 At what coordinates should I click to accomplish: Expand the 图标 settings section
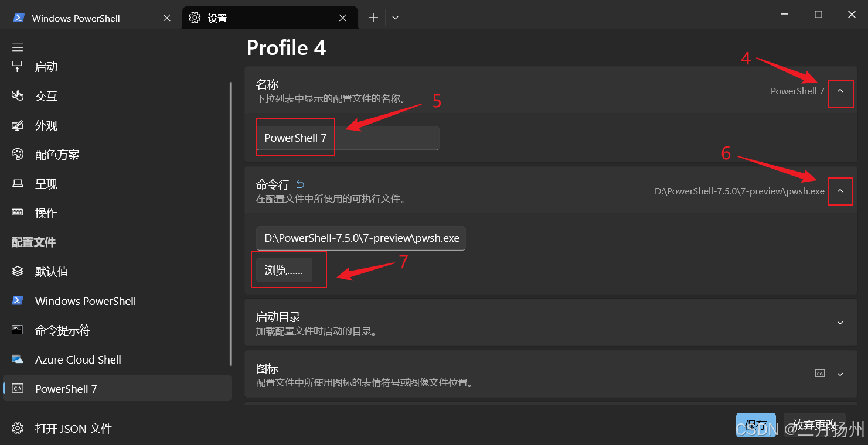[x=840, y=373]
